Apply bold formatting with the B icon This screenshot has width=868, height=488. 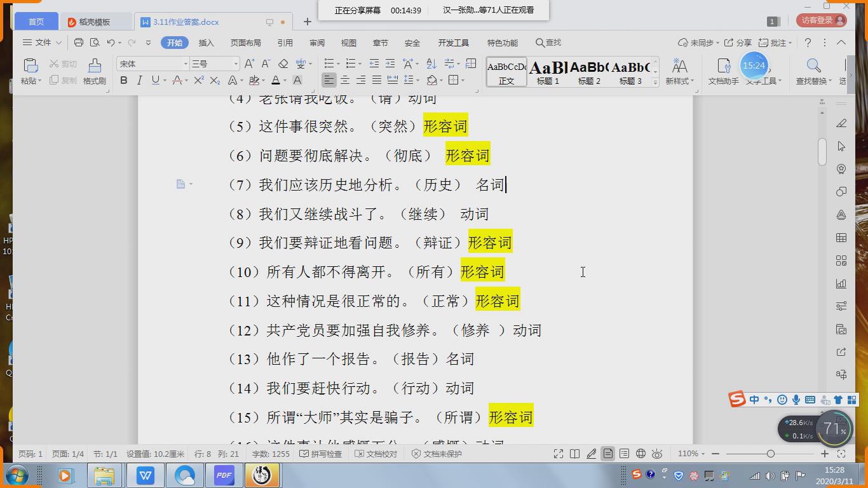coord(124,80)
